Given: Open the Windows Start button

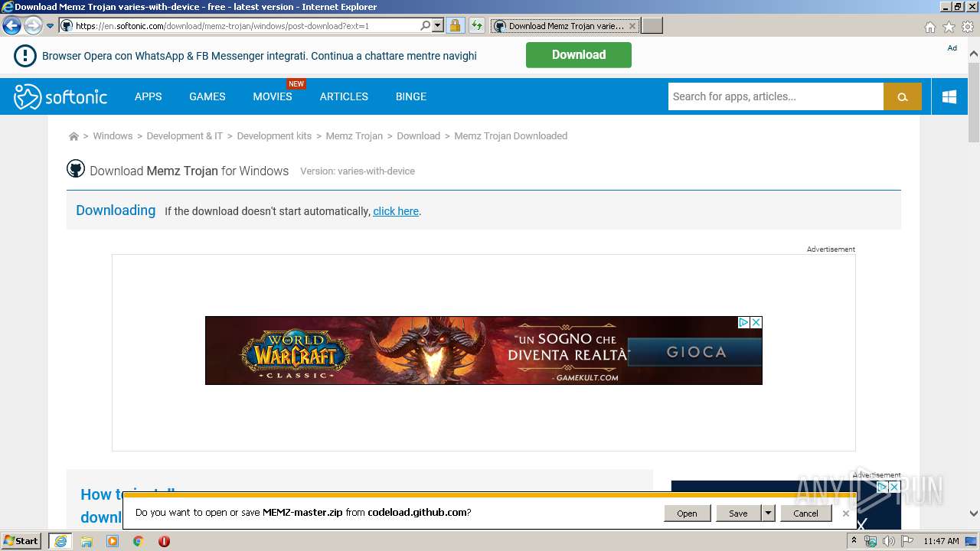Looking at the screenshot, I should click(x=21, y=541).
